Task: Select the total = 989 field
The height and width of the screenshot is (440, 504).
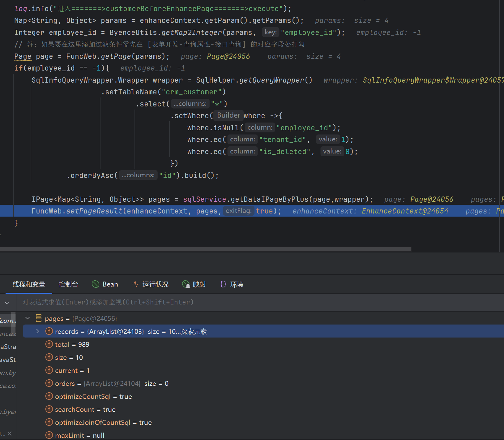Action: [72, 345]
